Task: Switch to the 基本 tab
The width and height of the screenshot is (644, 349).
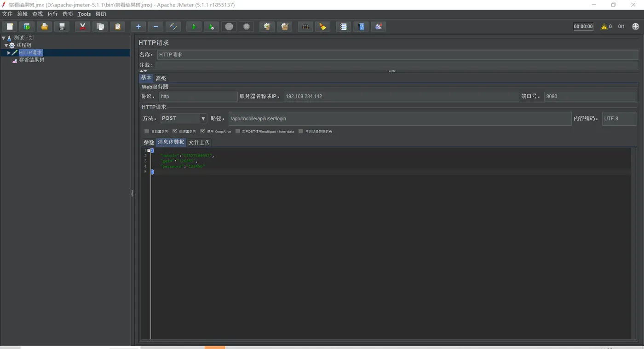Action: 146,78
